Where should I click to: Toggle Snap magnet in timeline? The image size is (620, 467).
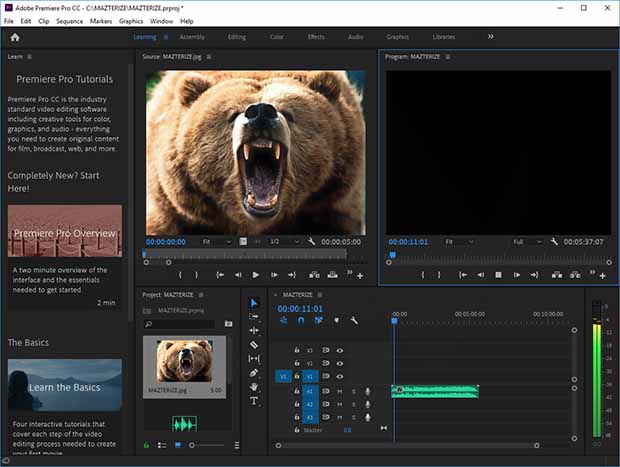click(x=301, y=321)
